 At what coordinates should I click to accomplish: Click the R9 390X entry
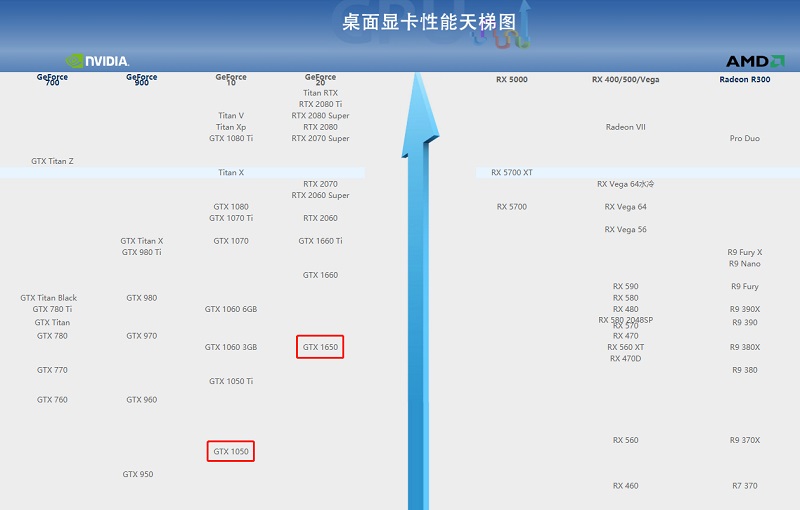[x=745, y=309]
